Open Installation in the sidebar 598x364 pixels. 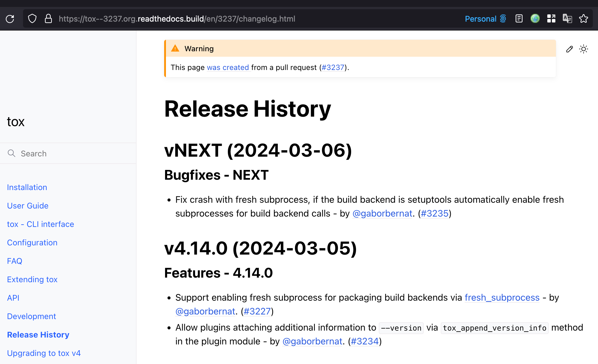pos(27,187)
